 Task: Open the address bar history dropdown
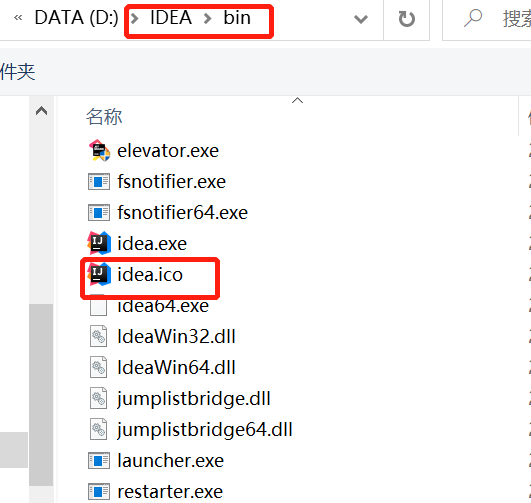point(361,19)
